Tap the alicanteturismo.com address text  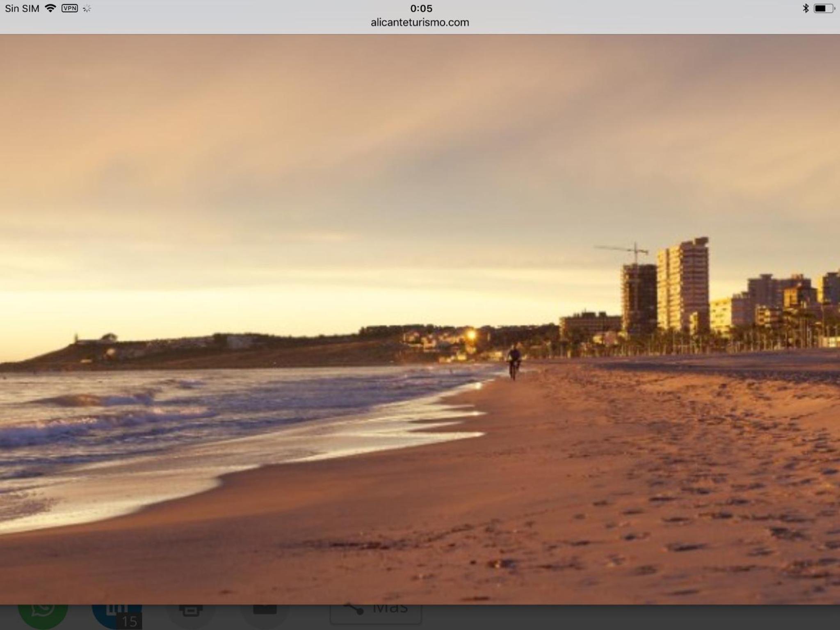click(x=420, y=23)
